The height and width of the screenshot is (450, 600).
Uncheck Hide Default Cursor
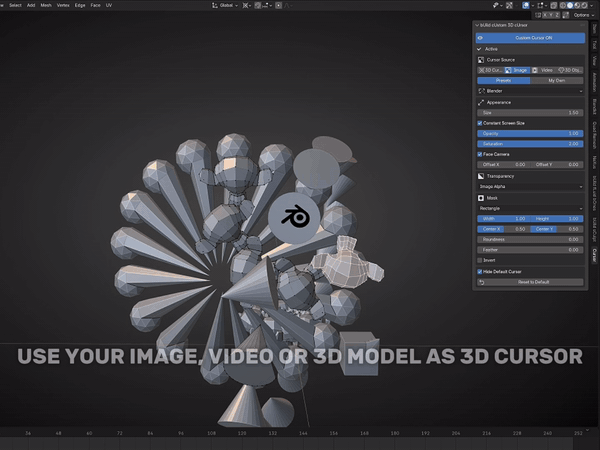tap(479, 272)
